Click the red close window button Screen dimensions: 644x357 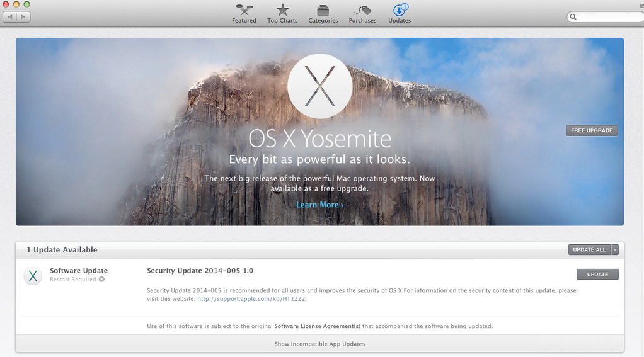(x=6, y=4)
